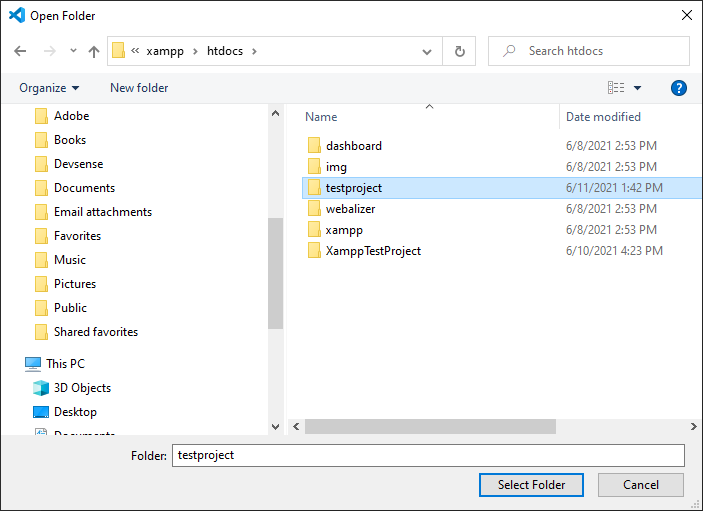Select the webalizer folder
The height and width of the screenshot is (511, 703).
pos(350,209)
